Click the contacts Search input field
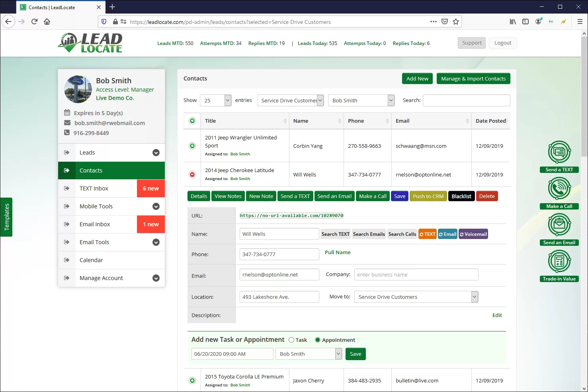The width and height of the screenshot is (588, 392). (x=466, y=100)
